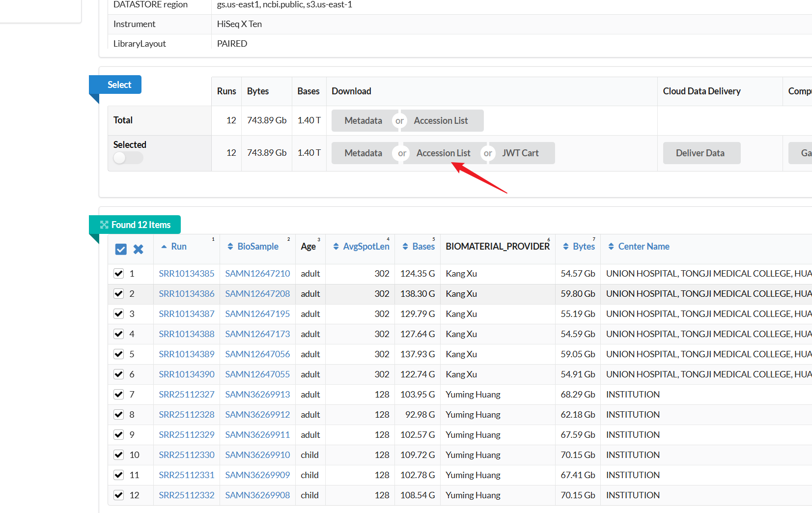This screenshot has width=812, height=513.
Task: Sort by AvgSpotLen column
Action: pyautogui.click(x=361, y=247)
